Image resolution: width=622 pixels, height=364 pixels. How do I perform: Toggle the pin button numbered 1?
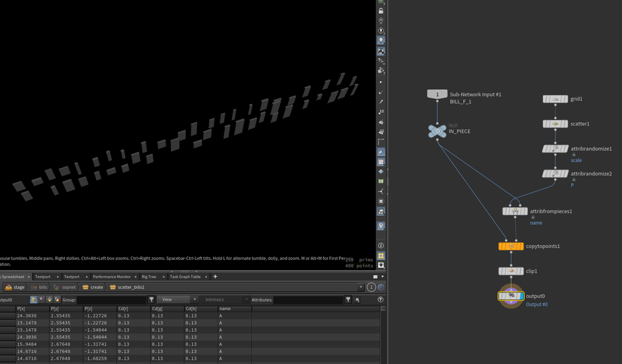(x=371, y=287)
